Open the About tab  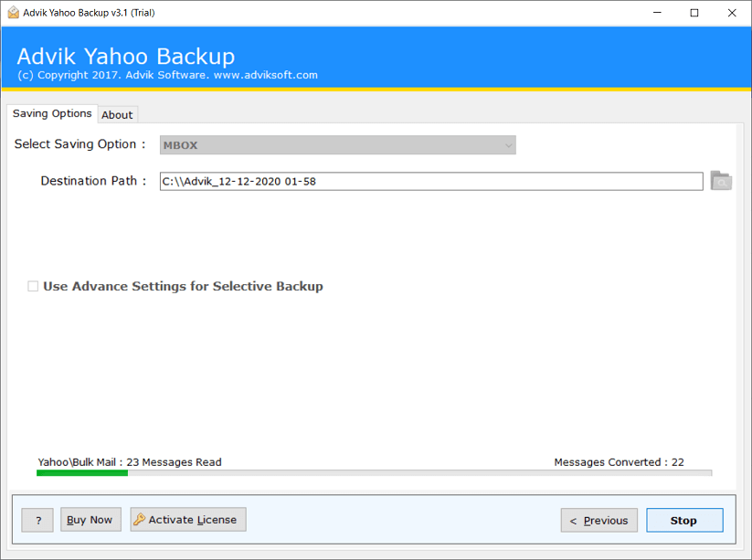tap(117, 115)
